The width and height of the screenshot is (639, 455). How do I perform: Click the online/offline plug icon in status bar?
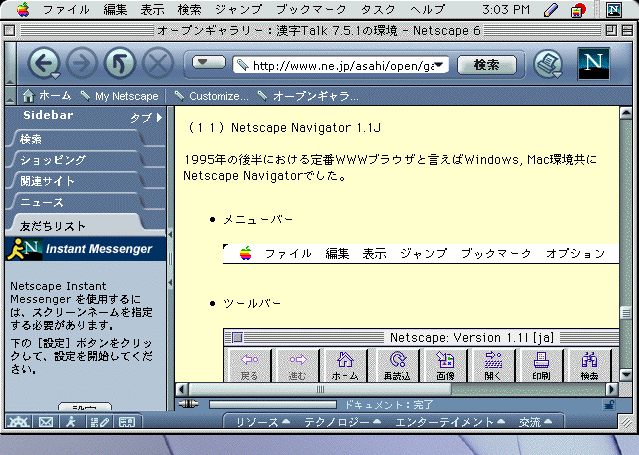pos(188,404)
